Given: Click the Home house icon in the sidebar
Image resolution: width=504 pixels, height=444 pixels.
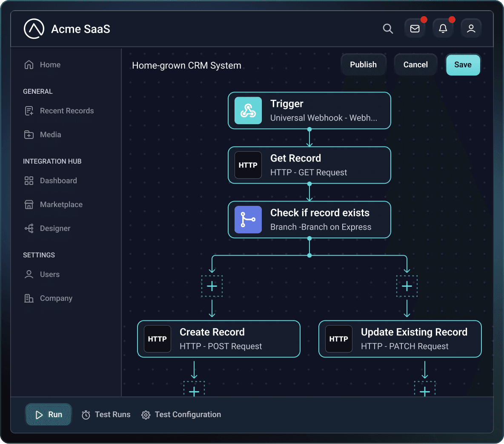Looking at the screenshot, I should [29, 65].
